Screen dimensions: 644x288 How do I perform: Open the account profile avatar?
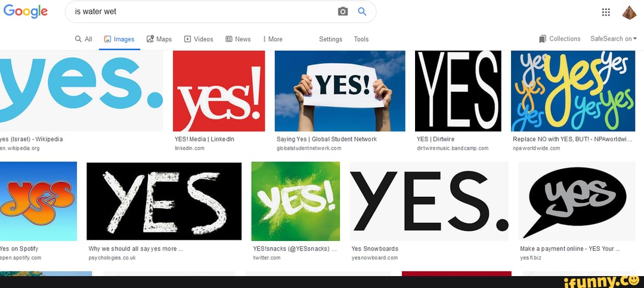[629, 12]
